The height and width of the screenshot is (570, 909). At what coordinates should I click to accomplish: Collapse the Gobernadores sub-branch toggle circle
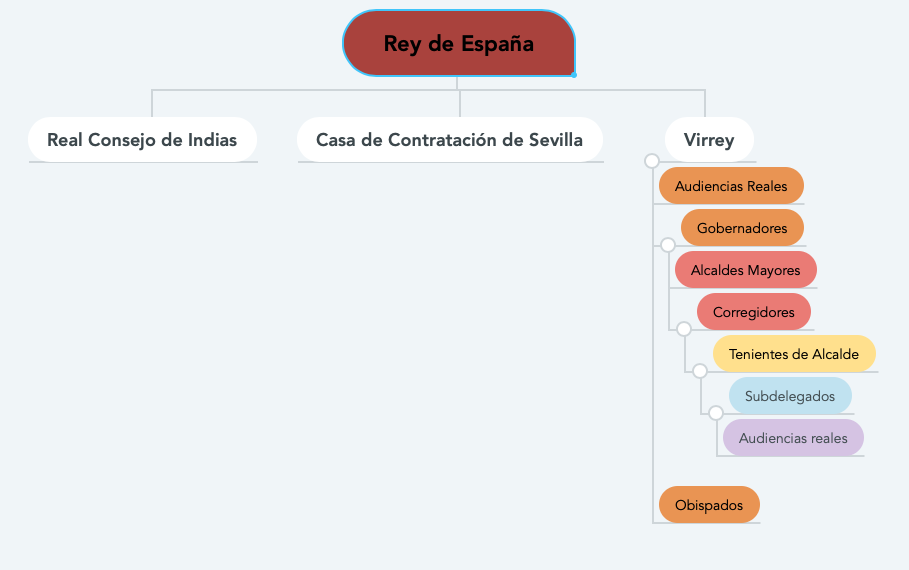click(668, 244)
